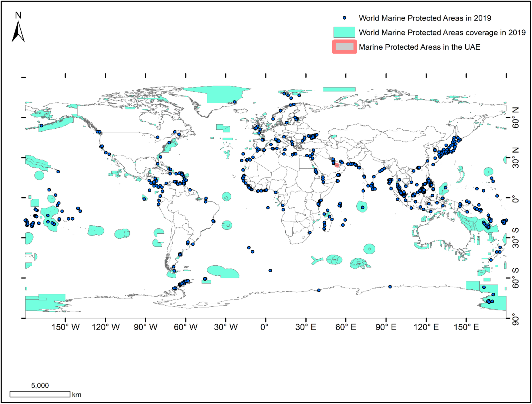Click the '60° N' latitude label
Viewport: 532px width, 404px height.
(515, 118)
